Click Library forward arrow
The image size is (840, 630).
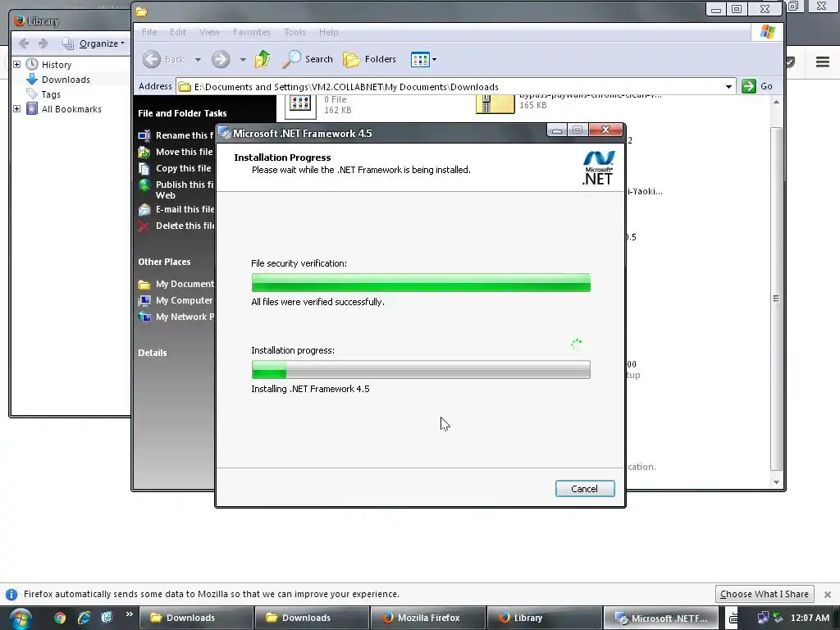43,43
